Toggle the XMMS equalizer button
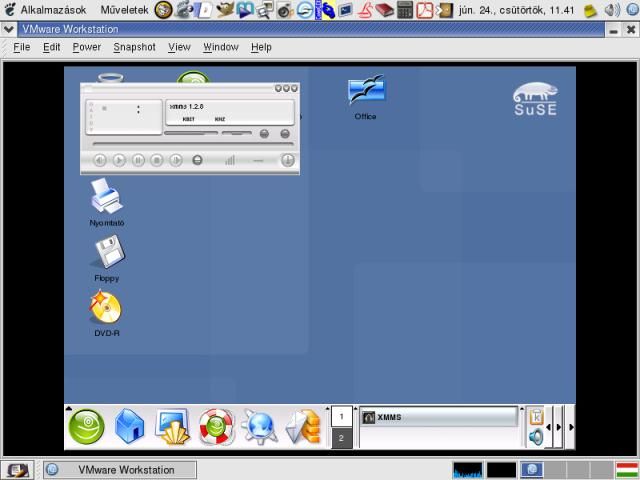 (x=264, y=133)
